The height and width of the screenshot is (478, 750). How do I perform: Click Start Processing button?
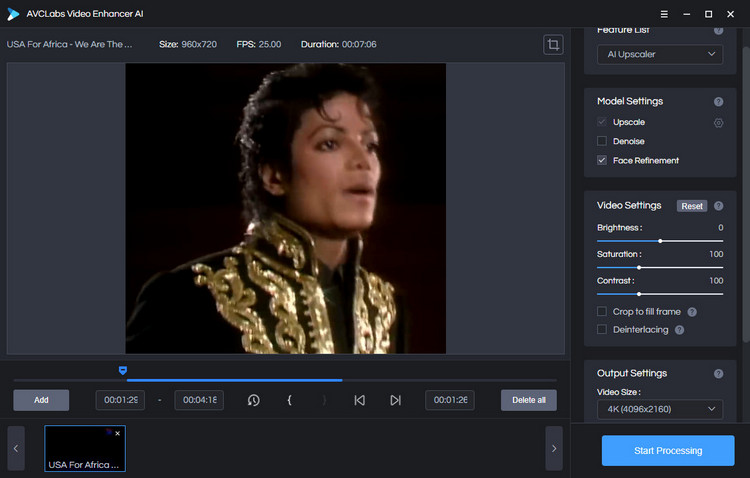668,451
